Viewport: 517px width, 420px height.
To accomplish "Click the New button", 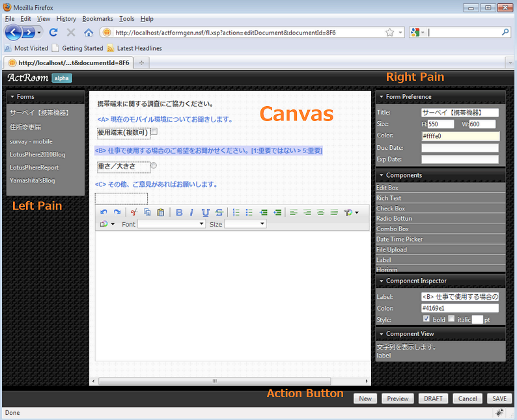I will tap(365, 399).
